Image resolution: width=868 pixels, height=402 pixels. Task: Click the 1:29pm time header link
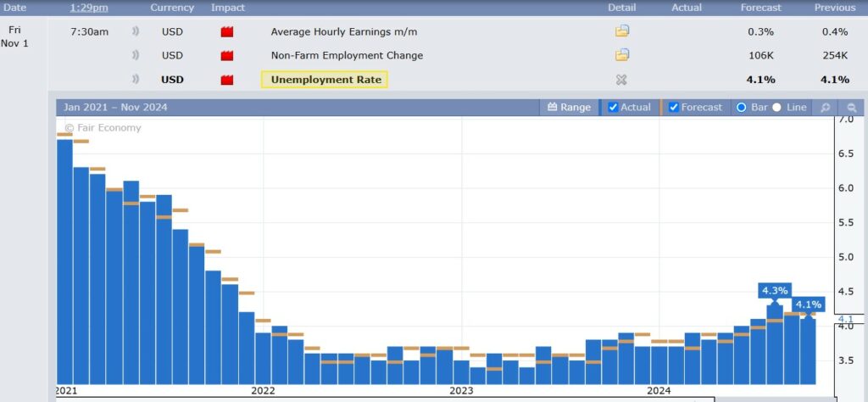point(89,8)
